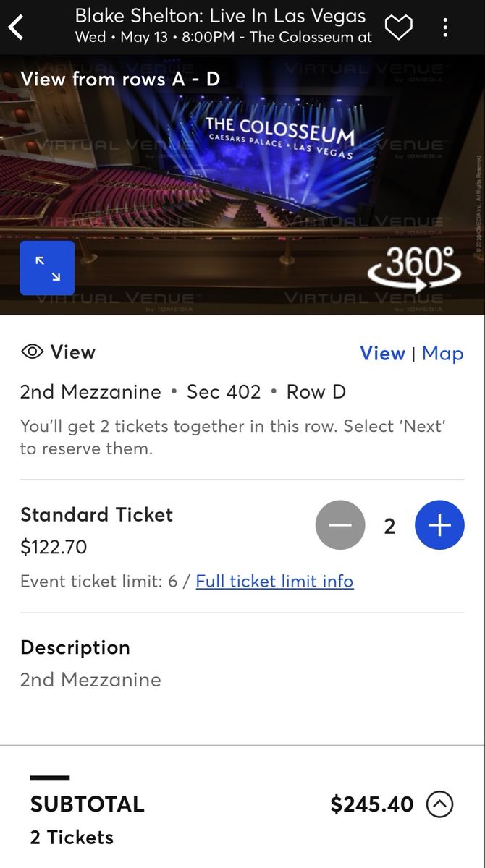The height and width of the screenshot is (868, 485).
Task: Switch to the Map tab
Action: (442, 353)
